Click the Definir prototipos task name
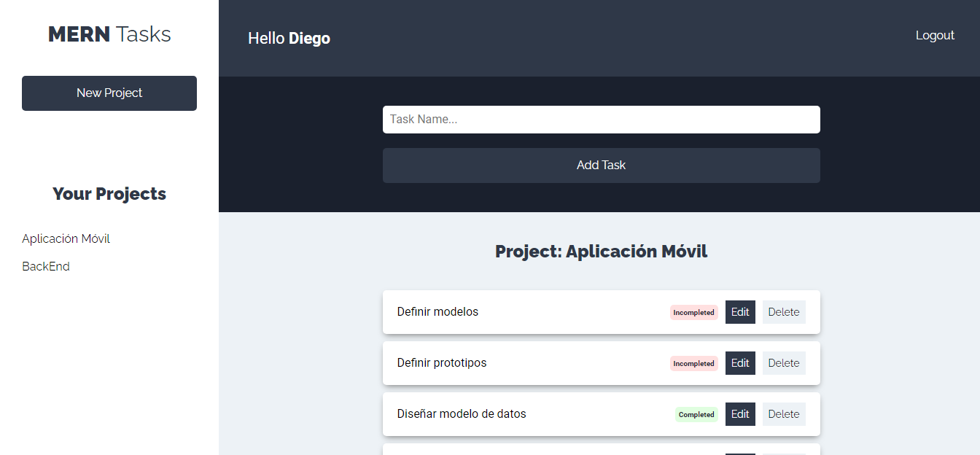This screenshot has height=455, width=980. 442,363
